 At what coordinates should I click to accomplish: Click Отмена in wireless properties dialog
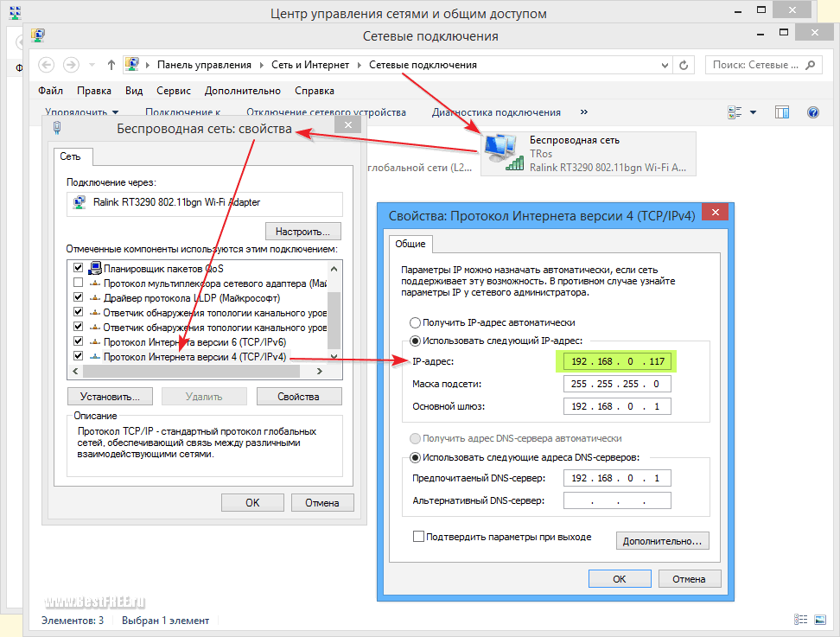pyautogui.click(x=322, y=503)
